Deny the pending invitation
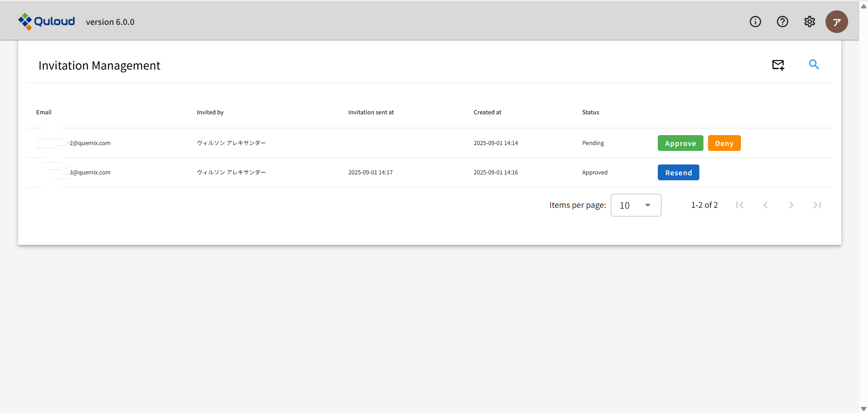Screen dimensions: 868x413 pyautogui.click(x=724, y=143)
